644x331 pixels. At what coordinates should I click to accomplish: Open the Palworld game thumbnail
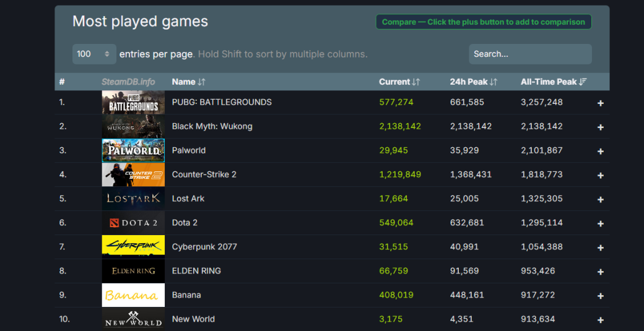(x=133, y=150)
